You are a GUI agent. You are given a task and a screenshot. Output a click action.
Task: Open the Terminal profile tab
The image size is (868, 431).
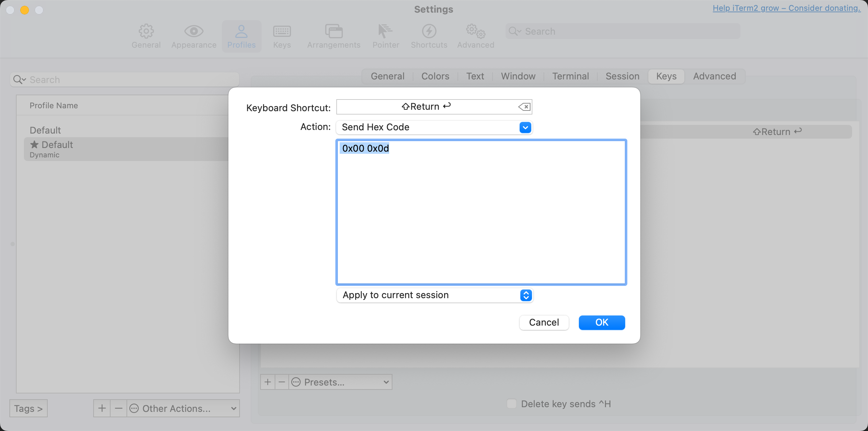[570, 76]
